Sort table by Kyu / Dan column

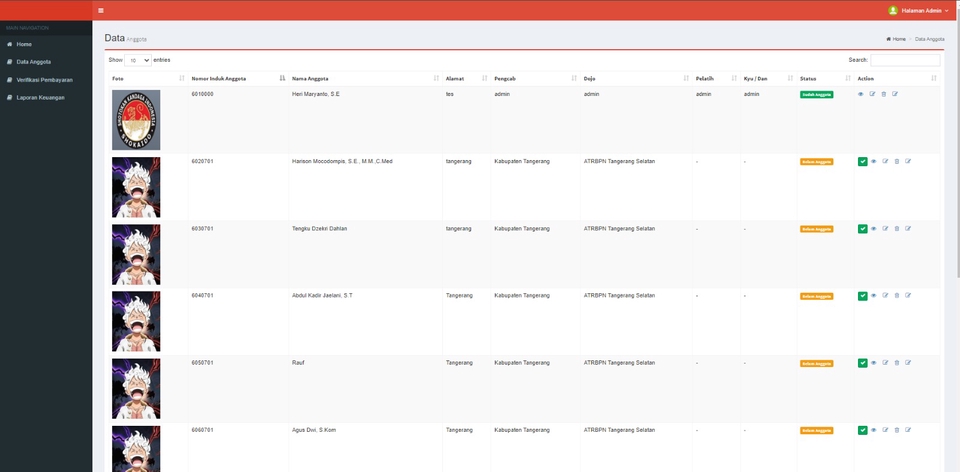pyautogui.click(x=768, y=78)
